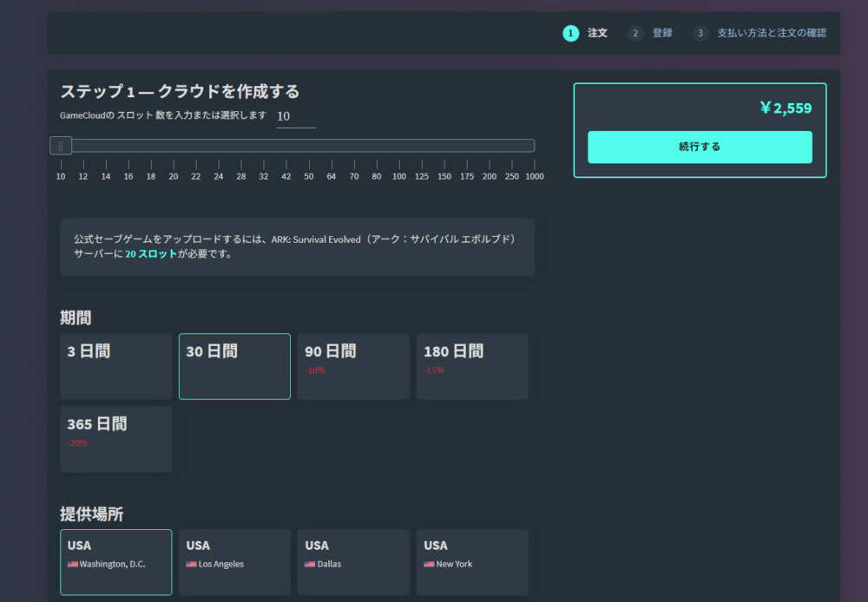868x602 pixels.
Task: Pick the 365 日間 period option
Action: coord(116,439)
